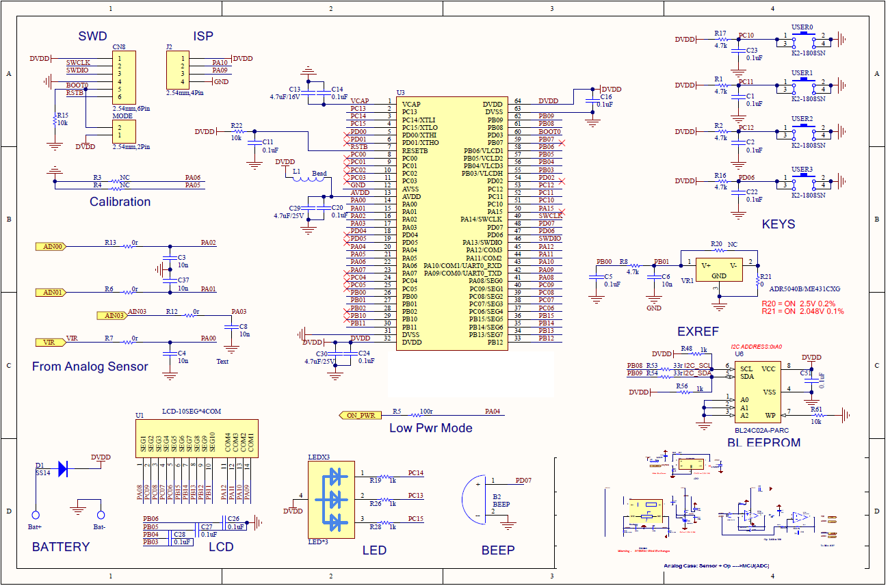Screen dimensions: 890x588
Task: Click the Bat+ battery terminal
Action: pos(36,516)
